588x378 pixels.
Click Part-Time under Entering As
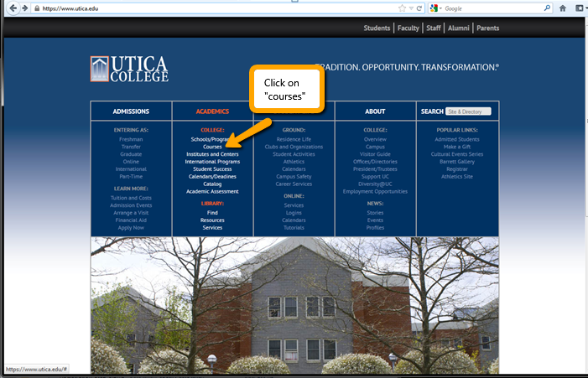click(x=131, y=177)
